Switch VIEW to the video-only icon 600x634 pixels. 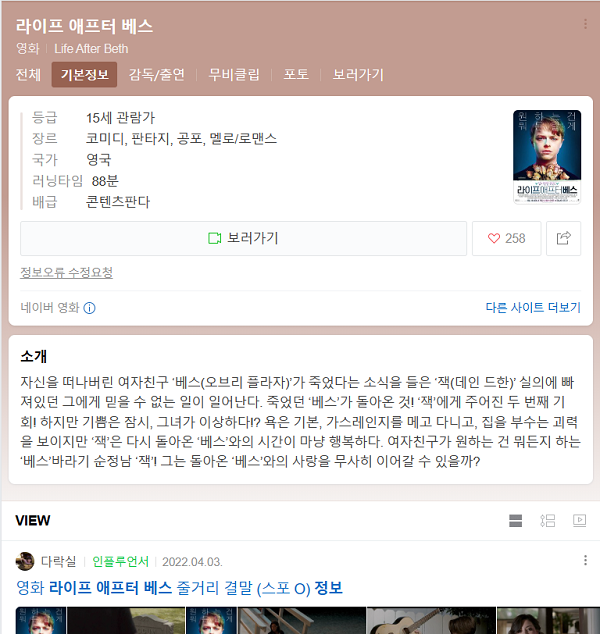pyautogui.click(x=579, y=520)
